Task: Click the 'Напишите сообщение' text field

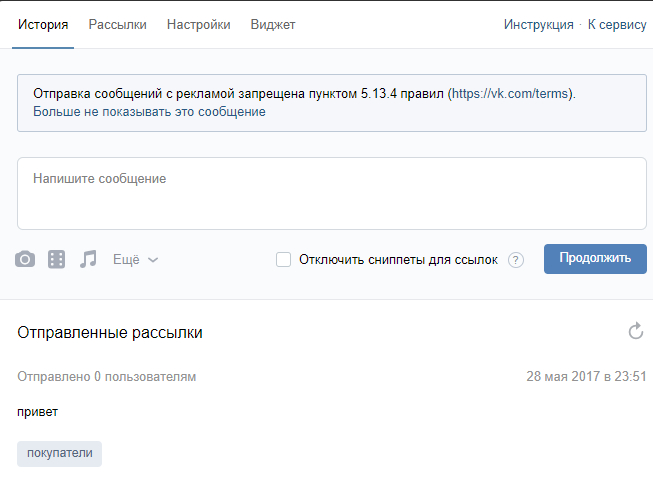Action: click(331, 194)
